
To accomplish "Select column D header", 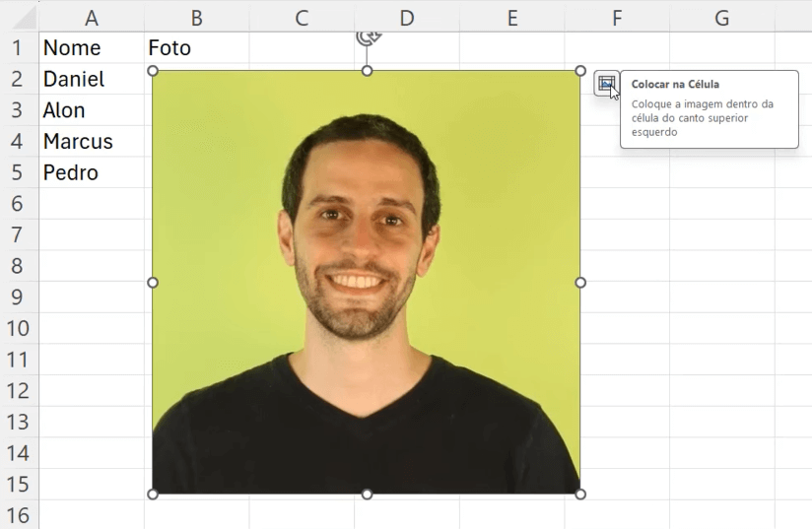I will click(407, 18).
